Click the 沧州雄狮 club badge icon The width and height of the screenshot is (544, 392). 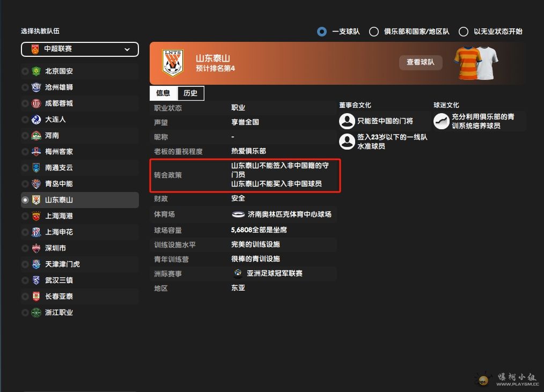click(36, 87)
